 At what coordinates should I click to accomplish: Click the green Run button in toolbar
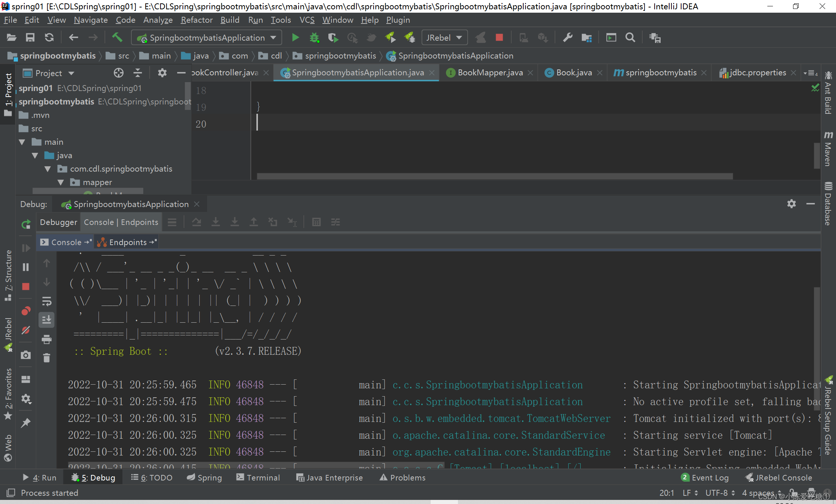[x=295, y=37]
